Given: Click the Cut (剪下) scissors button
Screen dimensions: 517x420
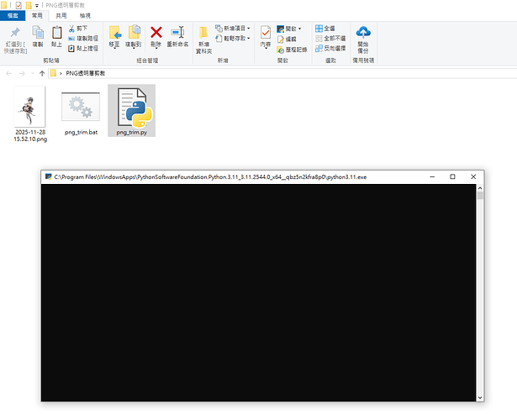Looking at the screenshot, I should coord(82,28).
